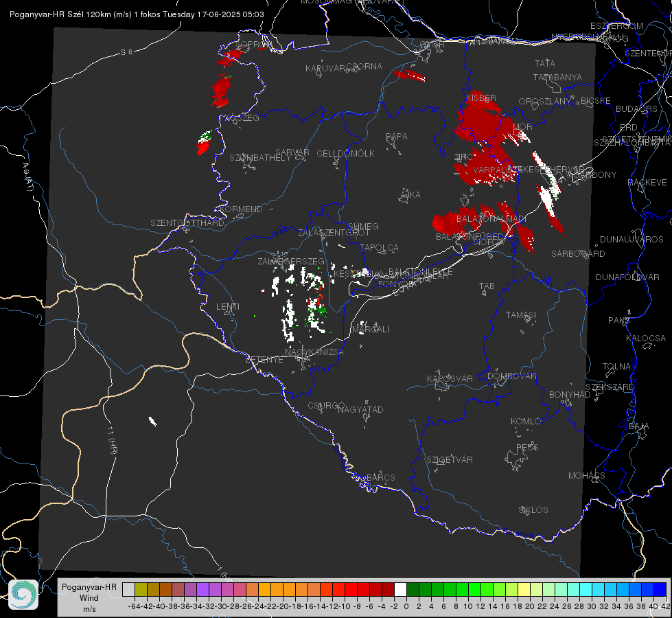
Task: Click the SUMEG town label
Action: pyautogui.click(x=363, y=227)
